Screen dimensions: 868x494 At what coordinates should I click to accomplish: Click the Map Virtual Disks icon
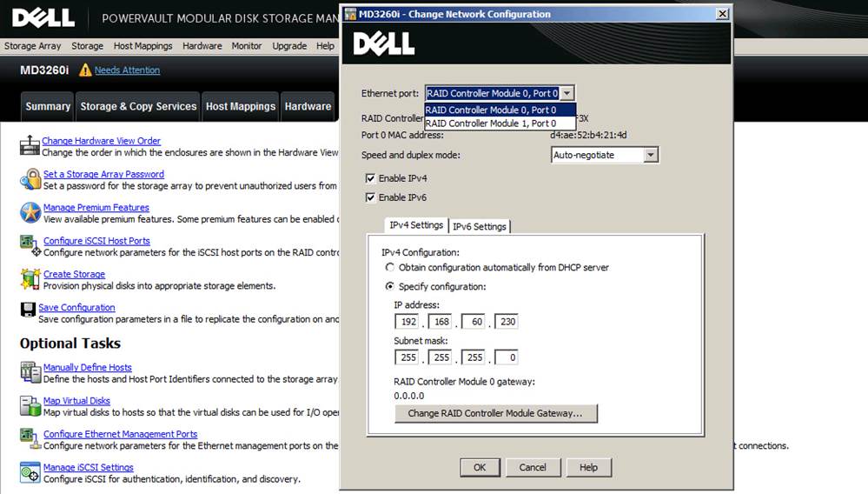(x=30, y=405)
